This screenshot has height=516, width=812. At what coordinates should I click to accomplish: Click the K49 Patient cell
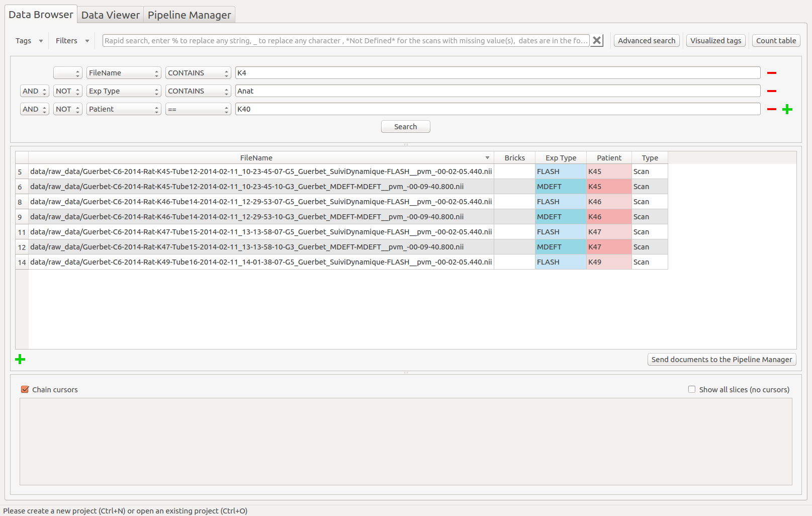click(609, 262)
